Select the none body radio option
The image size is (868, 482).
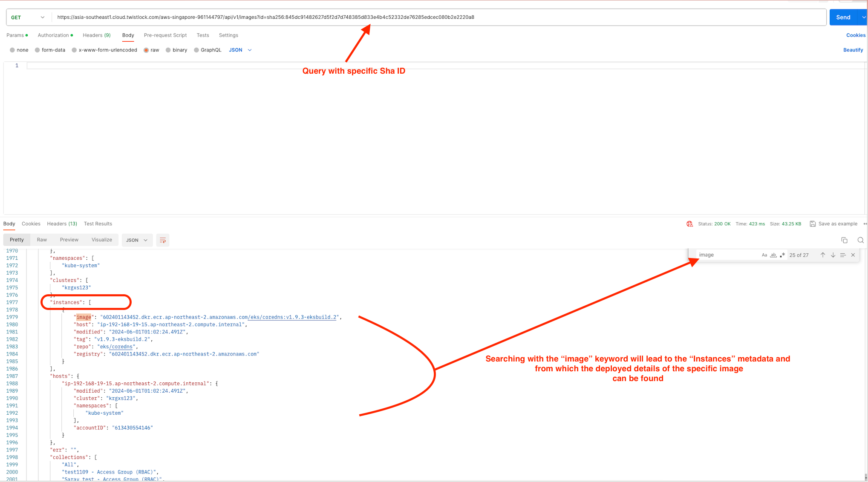12,50
